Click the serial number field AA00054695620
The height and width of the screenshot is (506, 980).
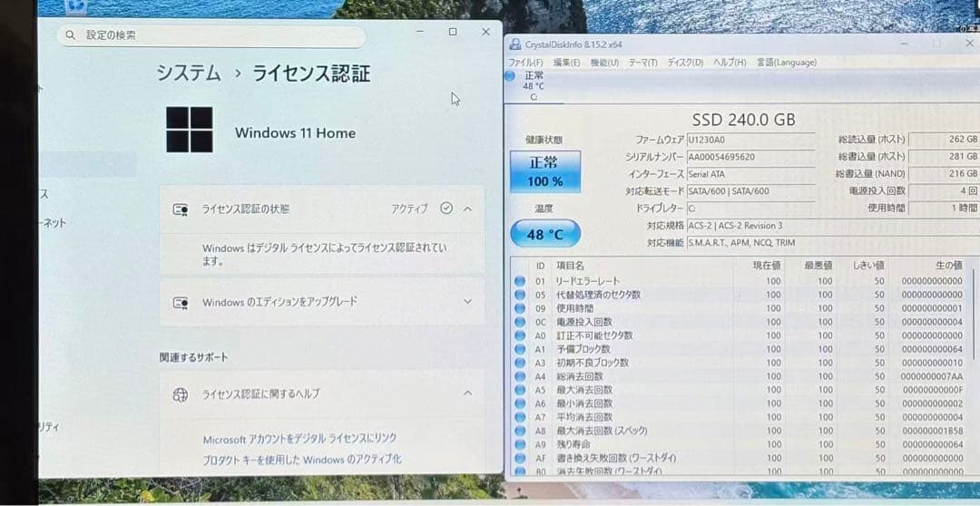(x=750, y=157)
